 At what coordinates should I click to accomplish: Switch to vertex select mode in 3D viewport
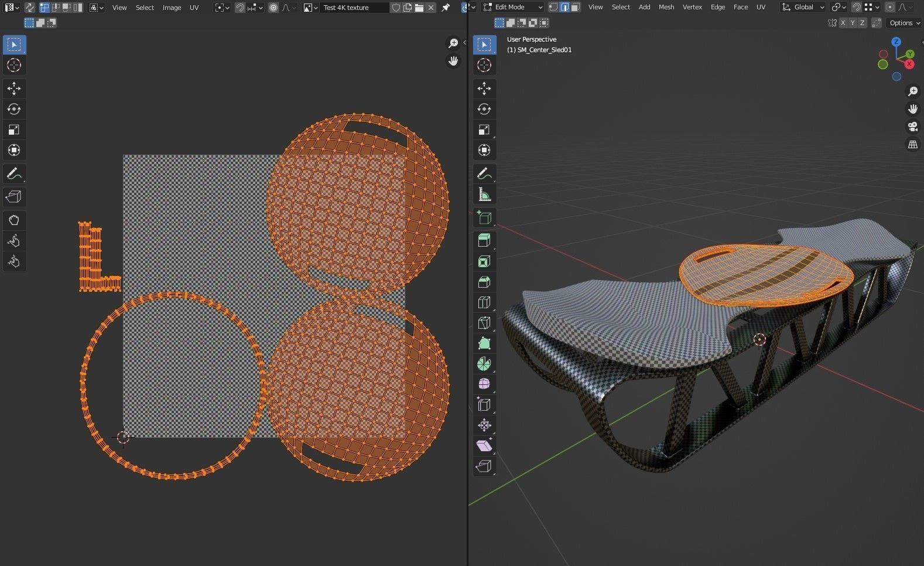[x=553, y=7]
